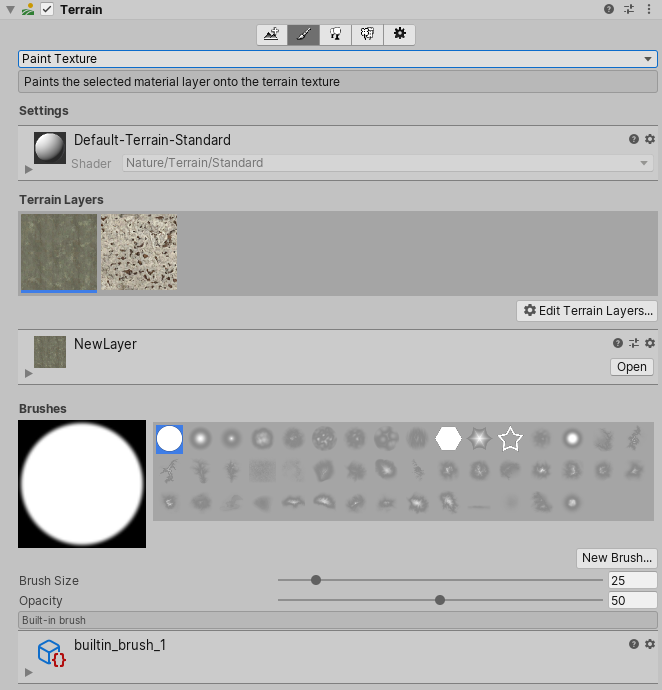Open the Paint Texture tool dropdown
Viewport: 662px width, 690px height.
click(337, 59)
